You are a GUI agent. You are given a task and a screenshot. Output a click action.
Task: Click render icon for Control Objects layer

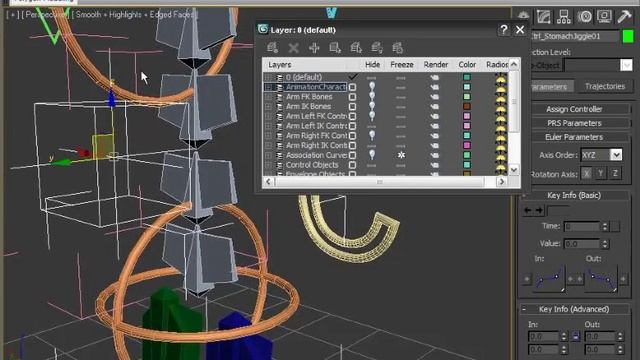click(x=435, y=165)
